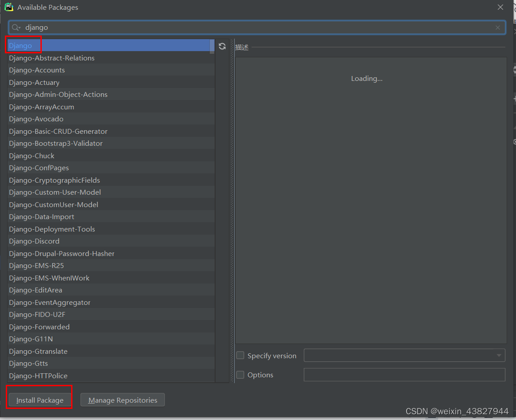This screenshot has height=420, width=516.
Task: Select Django-Deployment-Tools package
Action: [x=111, y=229]
